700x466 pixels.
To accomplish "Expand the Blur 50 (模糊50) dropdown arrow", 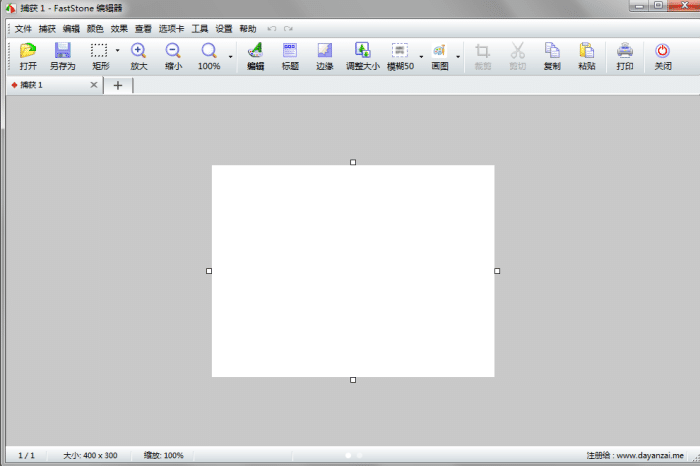I will coord(421,57).
